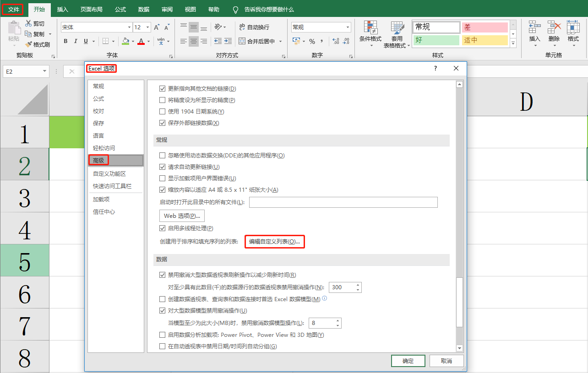Screen dimensions: 588x373
Task: Switch to the 插入 ribbon tab
Action: [x=63, y=9]
